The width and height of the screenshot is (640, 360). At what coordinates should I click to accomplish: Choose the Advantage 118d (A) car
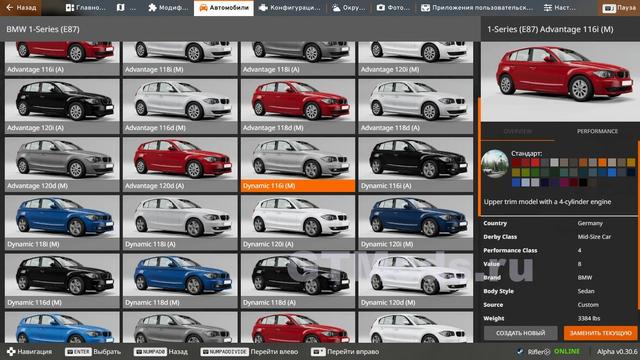416,106
